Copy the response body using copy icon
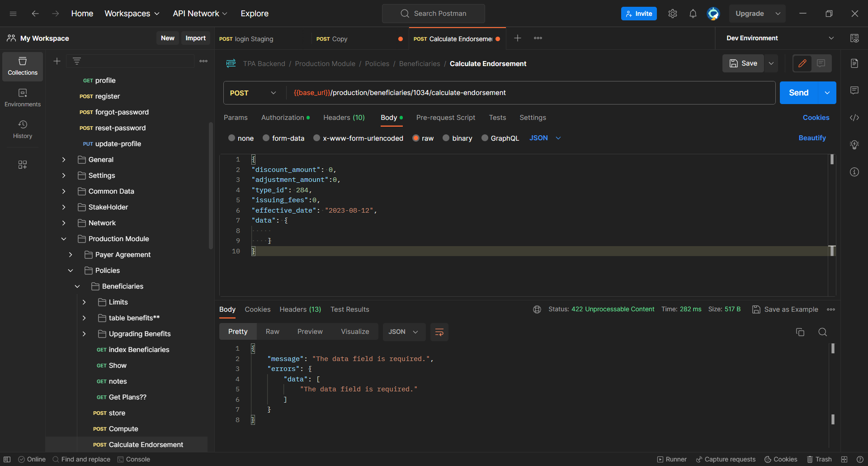The height and width of the screenshot is (466, 868). 800,332
